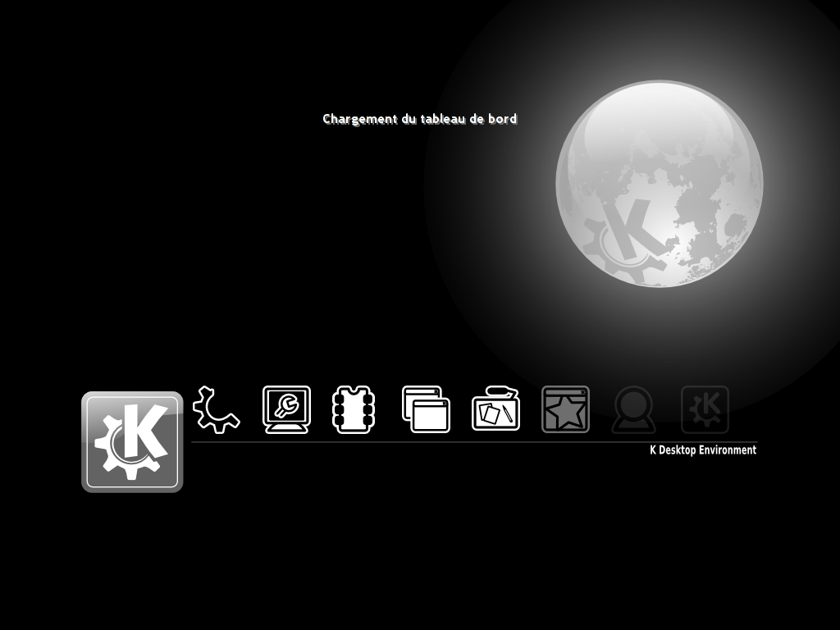
Task: Click the faded globe user icon
Action: (x=634, y=409)
